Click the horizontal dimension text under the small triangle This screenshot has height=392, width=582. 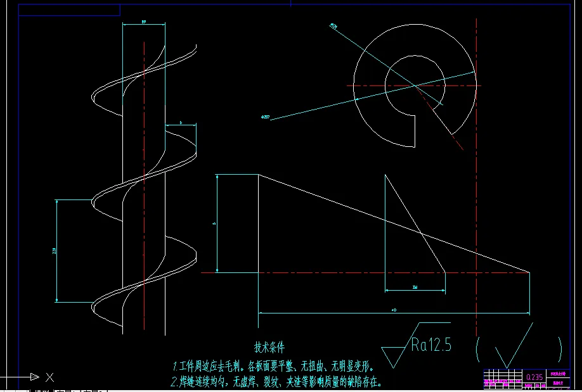pyautogui.click(x=415, y=287)
